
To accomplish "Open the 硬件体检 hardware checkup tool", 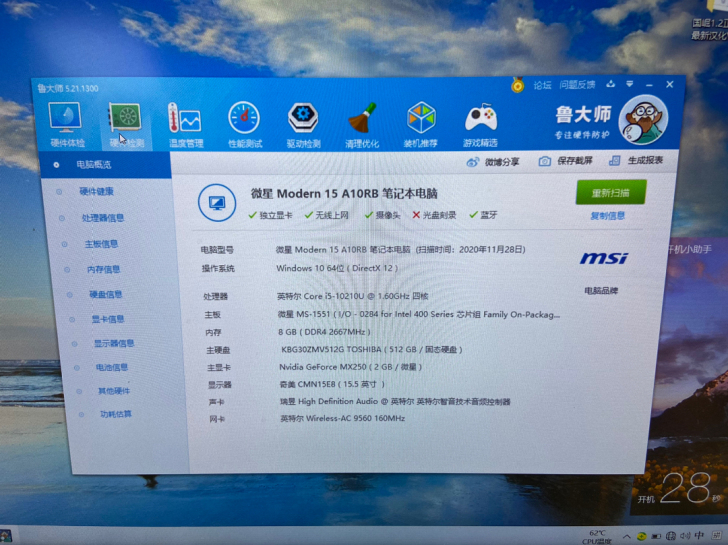I will click(66, 124).
